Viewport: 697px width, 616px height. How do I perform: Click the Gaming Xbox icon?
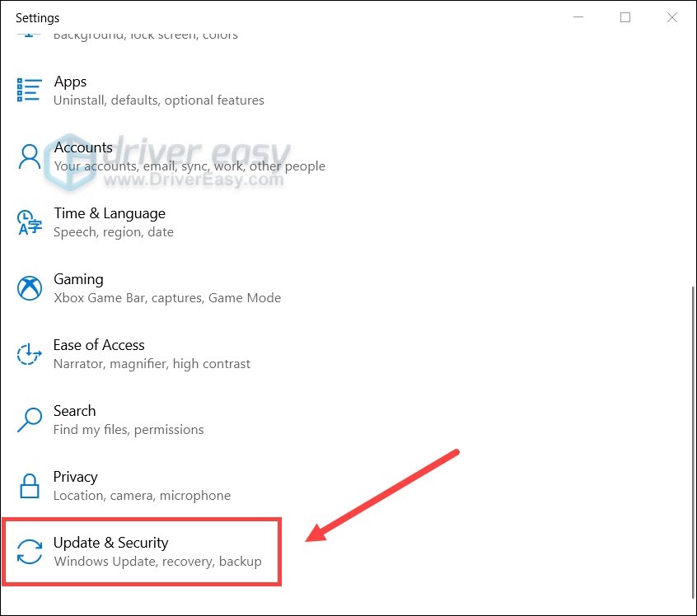[x=30, y=287]
